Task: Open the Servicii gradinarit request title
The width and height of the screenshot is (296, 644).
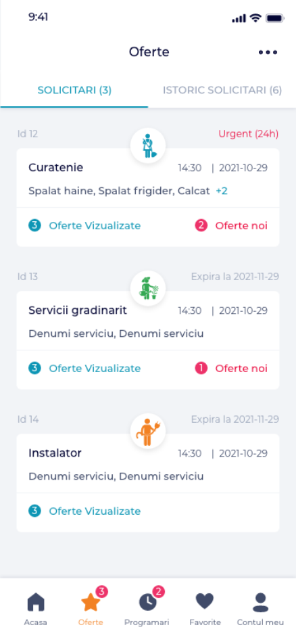Action: pos(78,310)
